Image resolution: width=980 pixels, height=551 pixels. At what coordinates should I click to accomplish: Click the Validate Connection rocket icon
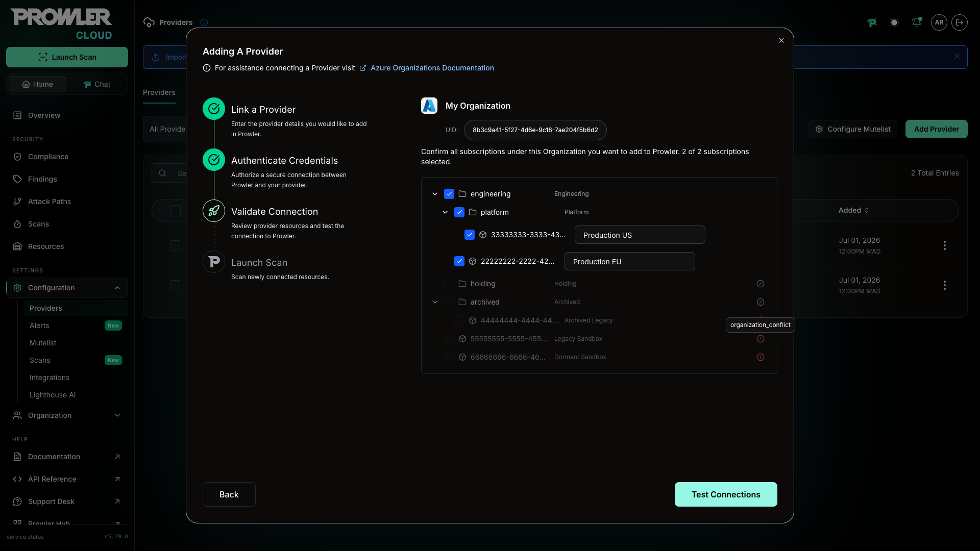[214, 211]
